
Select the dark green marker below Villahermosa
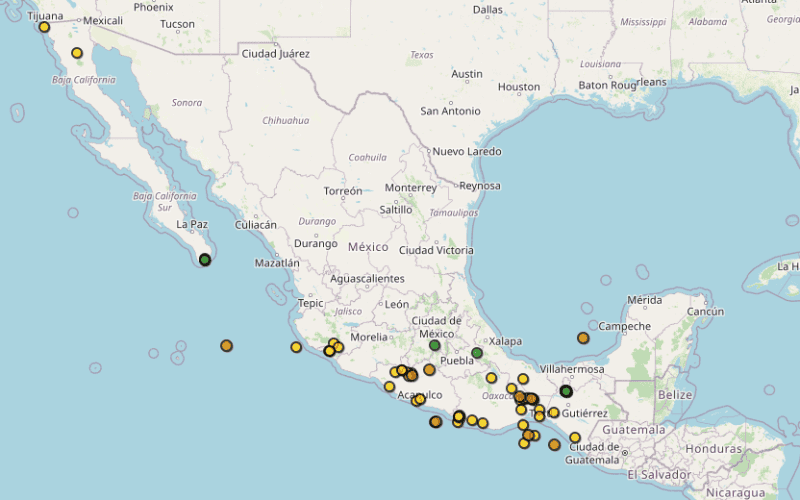(566, 391)
